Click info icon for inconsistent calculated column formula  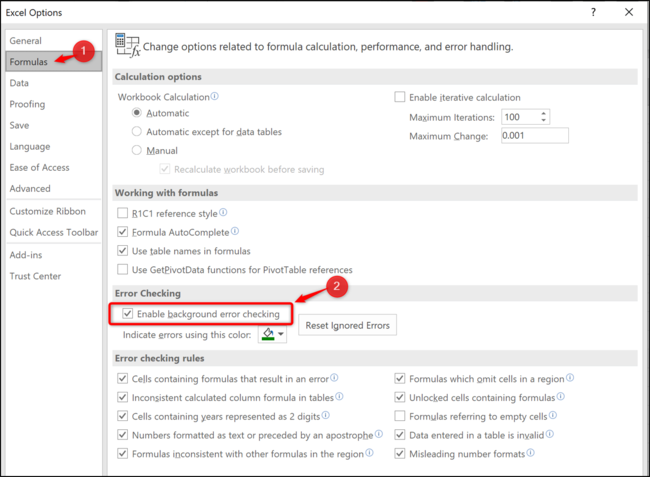pos(339,396)
